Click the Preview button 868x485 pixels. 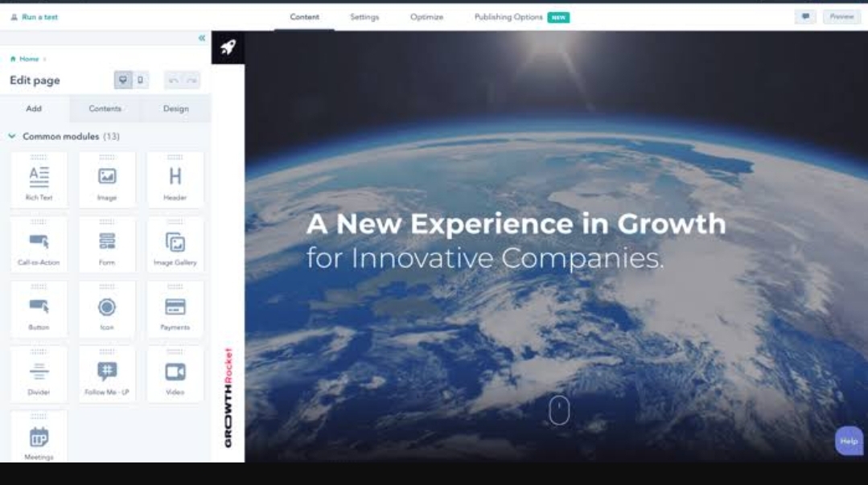841,17
